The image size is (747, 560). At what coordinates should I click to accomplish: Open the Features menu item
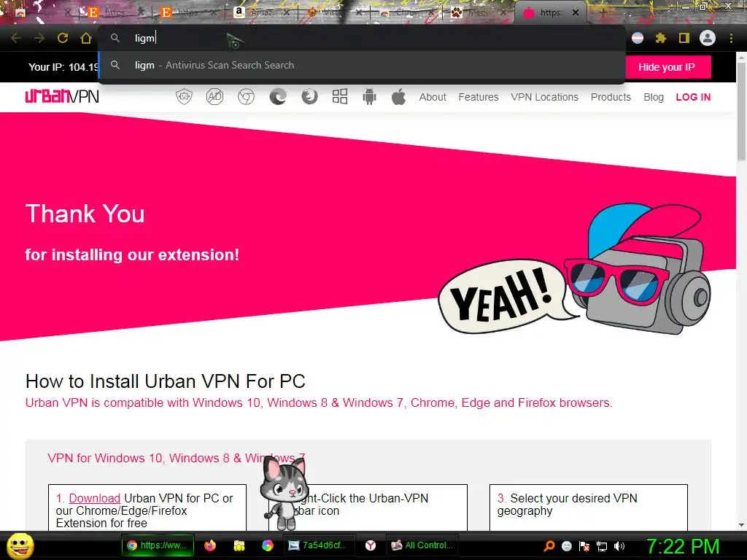(479, 97)
